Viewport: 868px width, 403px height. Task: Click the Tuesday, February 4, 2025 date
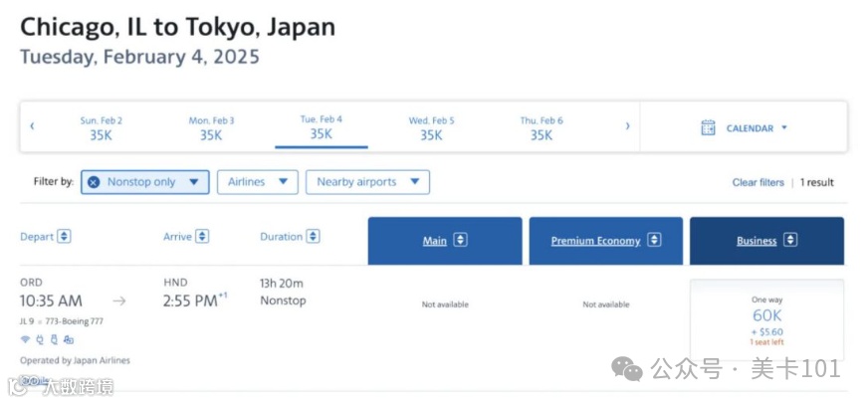[x=139, y=57]
